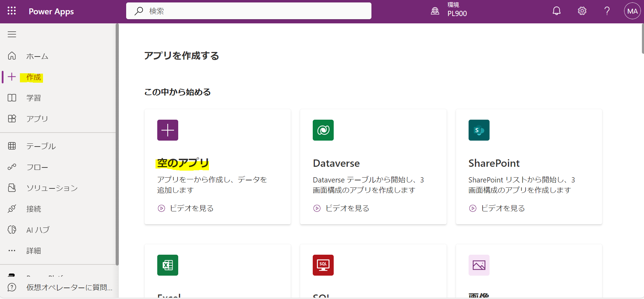
Task: Click the アプリを作成する heading
Action: click(x=182, y=55)
